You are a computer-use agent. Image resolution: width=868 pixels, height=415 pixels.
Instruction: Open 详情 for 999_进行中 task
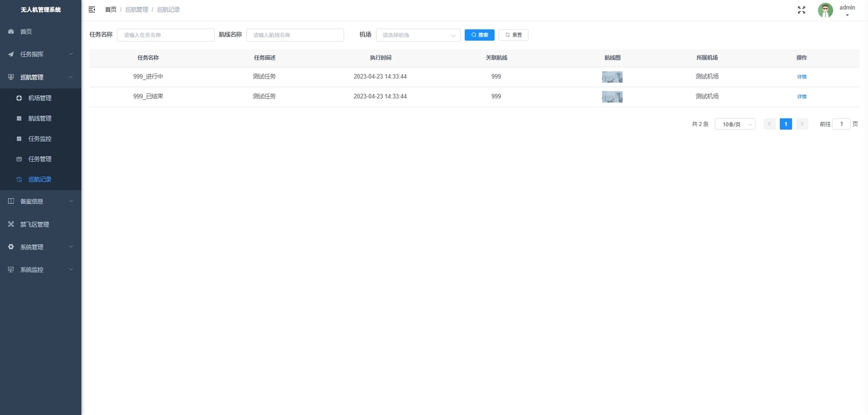click(801, 77)
